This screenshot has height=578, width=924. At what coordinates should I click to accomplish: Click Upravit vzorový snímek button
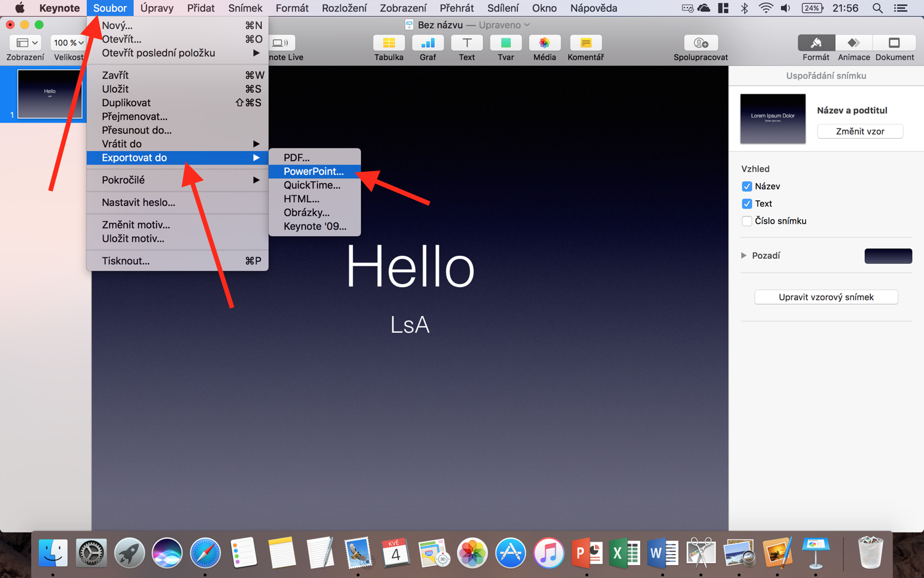tap(826, 297)
